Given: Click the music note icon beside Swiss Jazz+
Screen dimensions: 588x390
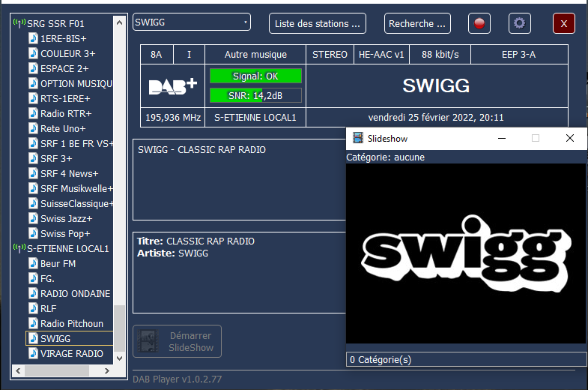Looking at the screenshot, I should point(34,218).
